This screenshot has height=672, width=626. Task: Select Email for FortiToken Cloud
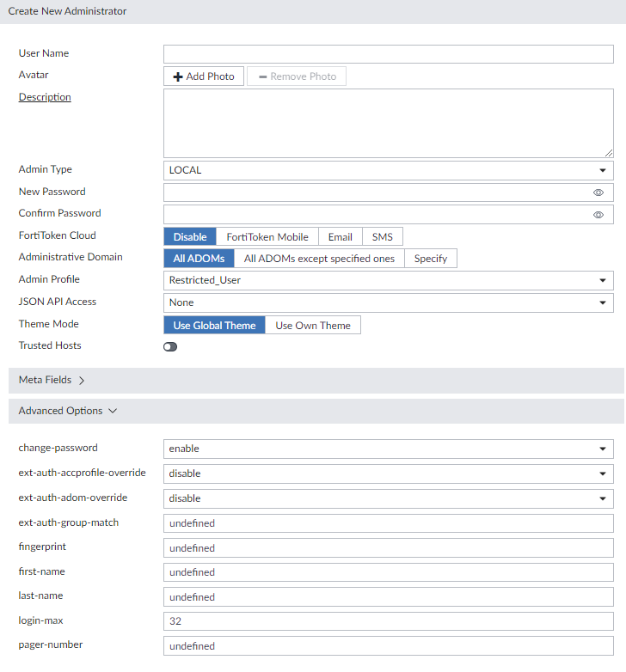(340, 237)
